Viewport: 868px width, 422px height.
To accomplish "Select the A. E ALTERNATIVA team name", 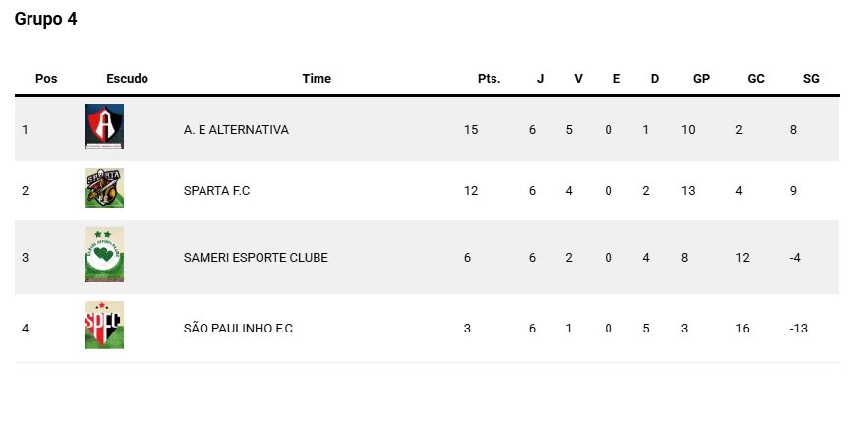I will 236,130.
